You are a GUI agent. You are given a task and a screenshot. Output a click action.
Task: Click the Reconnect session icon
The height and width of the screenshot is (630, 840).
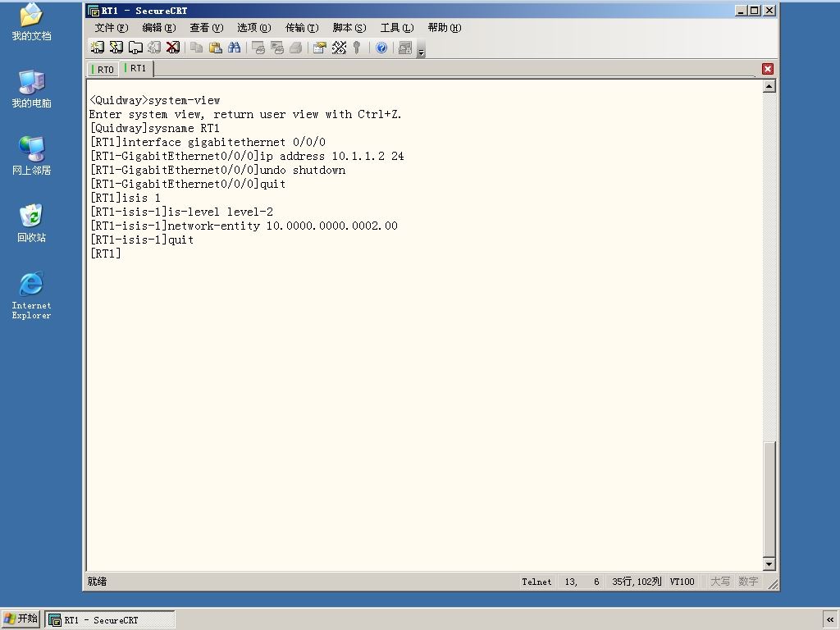pyautogui.click(x=154, y=48)
